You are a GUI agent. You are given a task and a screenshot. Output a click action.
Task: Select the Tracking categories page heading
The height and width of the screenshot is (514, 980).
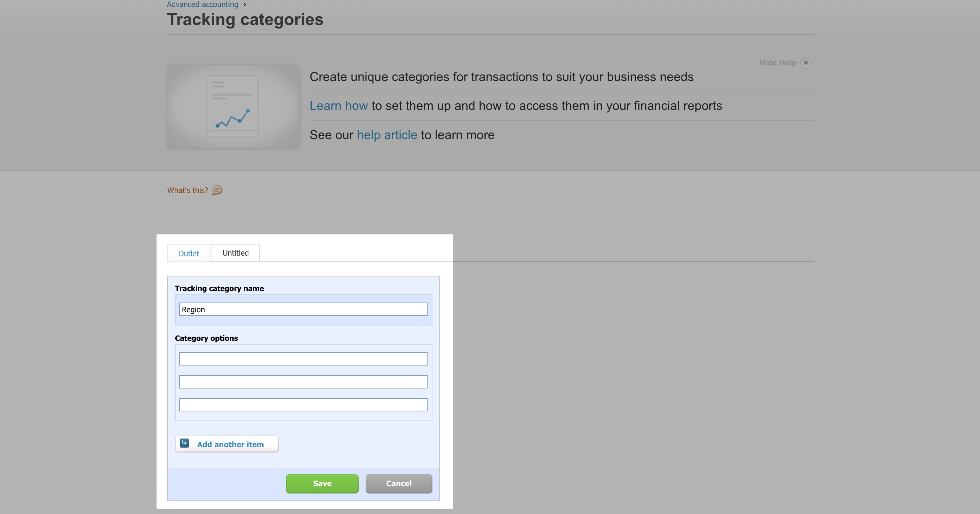(245, 19)
